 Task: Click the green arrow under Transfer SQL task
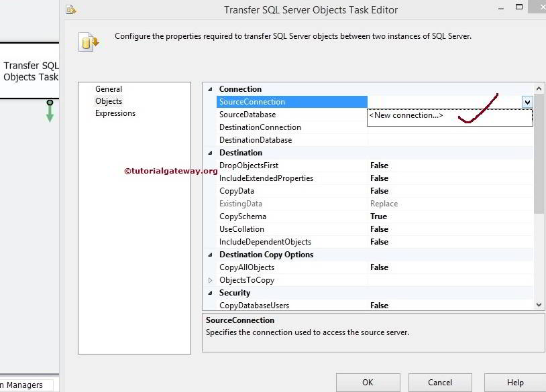coord(50,111)
